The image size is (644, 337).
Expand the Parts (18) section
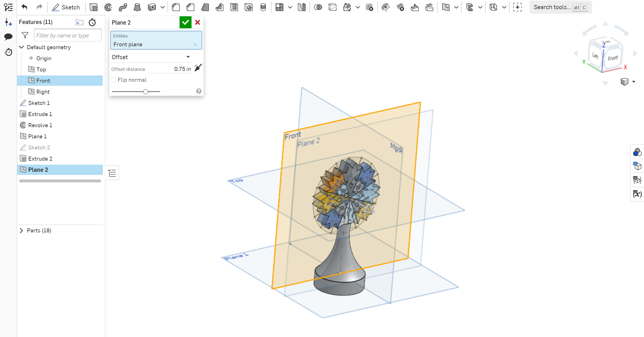point(21,230)
